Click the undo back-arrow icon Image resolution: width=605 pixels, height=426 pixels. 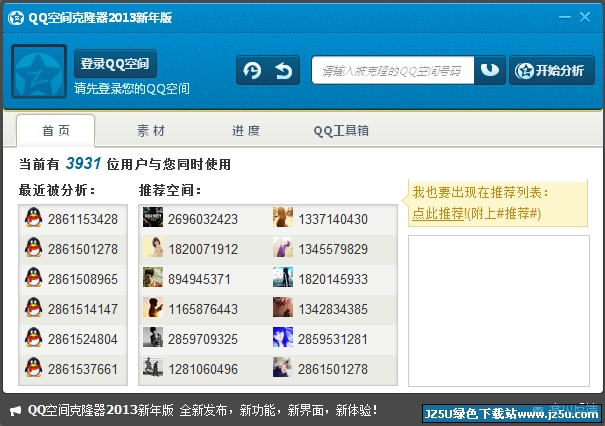tap(284, 71)
